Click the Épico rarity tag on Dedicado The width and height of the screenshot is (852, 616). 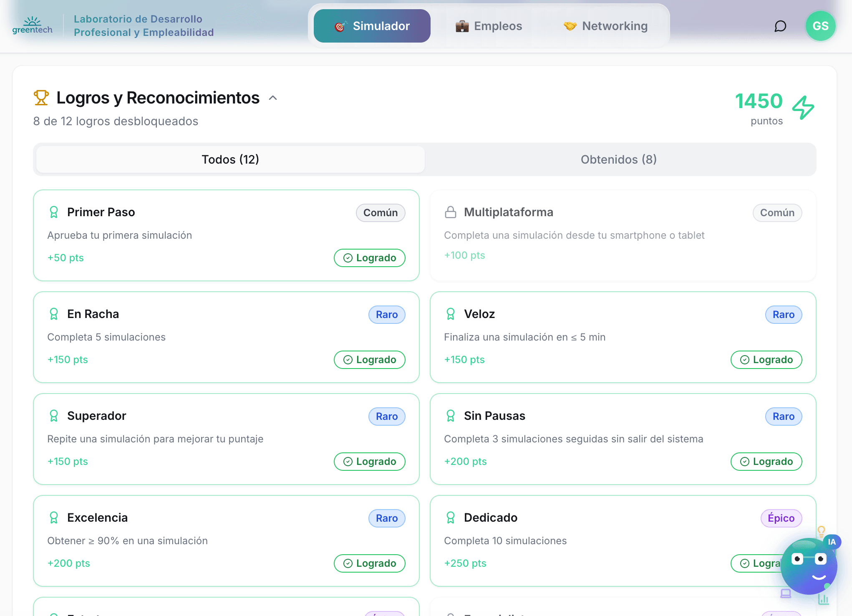pos(781,518)
